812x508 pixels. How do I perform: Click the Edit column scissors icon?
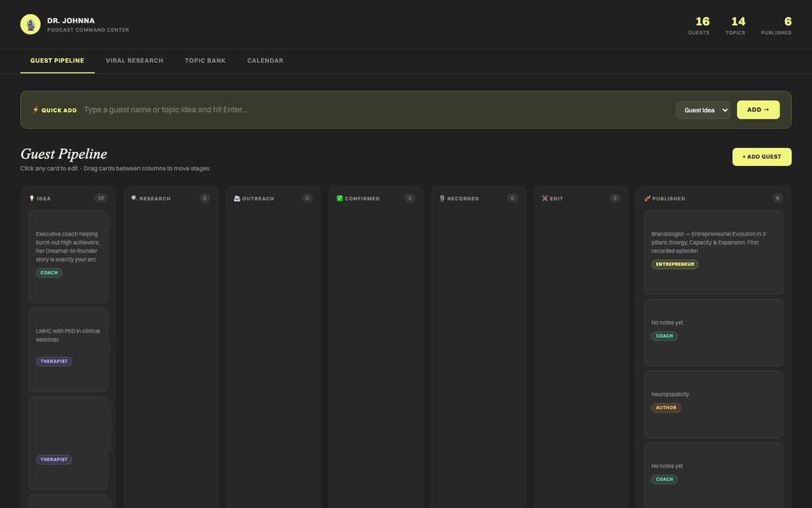[x=545, y=198]
